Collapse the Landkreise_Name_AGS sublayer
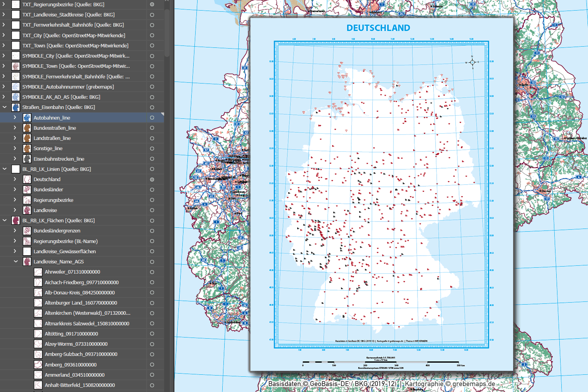The width and height of the screenshot is (588, 392). click(16, 261)
